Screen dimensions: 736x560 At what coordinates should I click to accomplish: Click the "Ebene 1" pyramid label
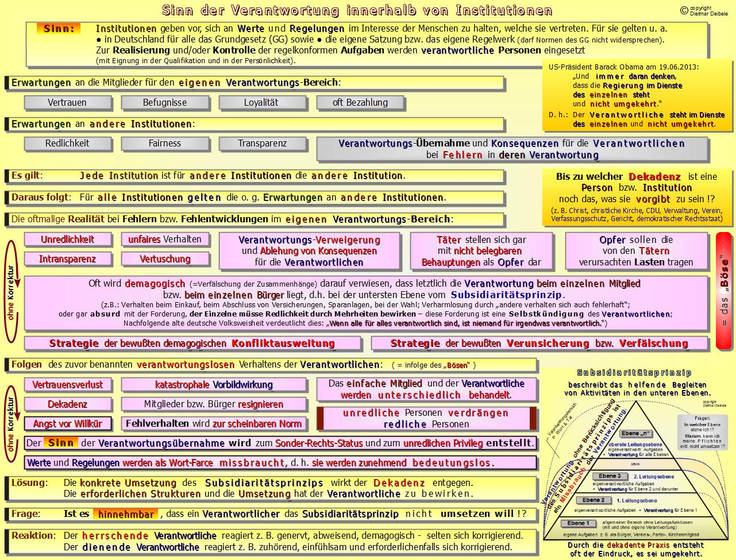579,523
